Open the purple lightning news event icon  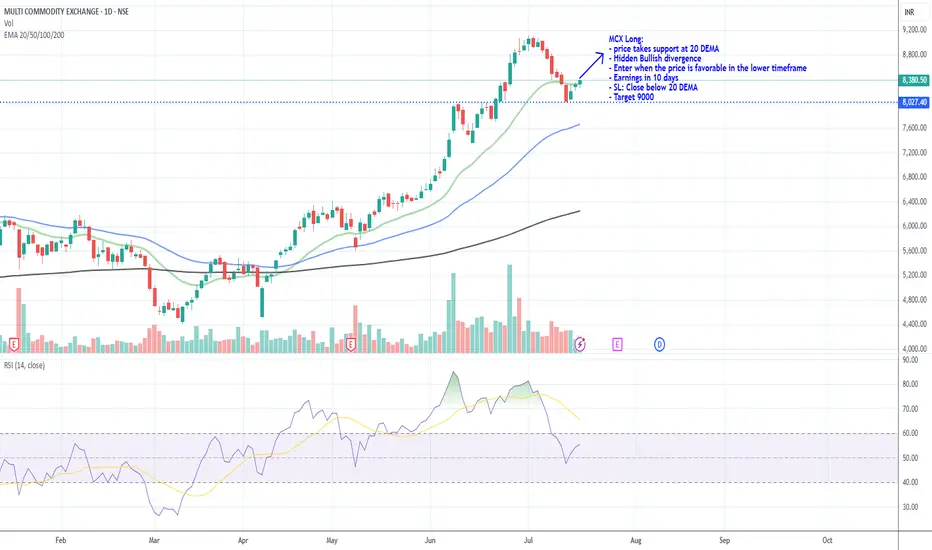[580, 344]
